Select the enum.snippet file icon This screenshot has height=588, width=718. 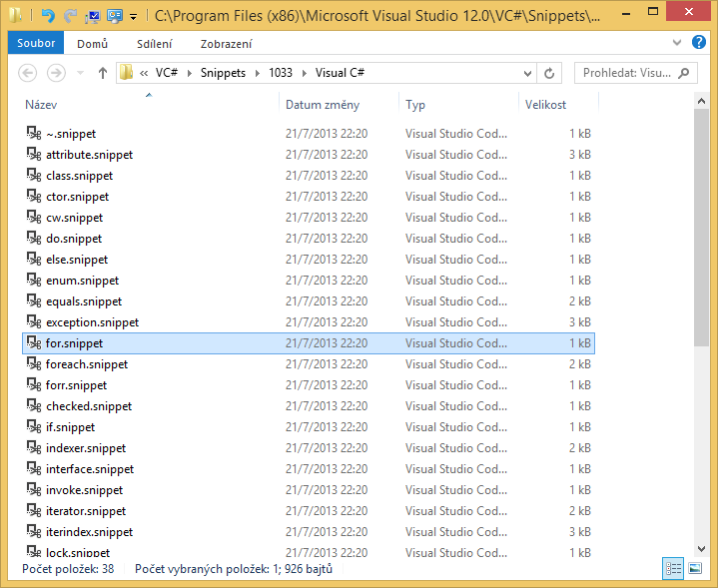pyautogui.click(x=34, y=281)
